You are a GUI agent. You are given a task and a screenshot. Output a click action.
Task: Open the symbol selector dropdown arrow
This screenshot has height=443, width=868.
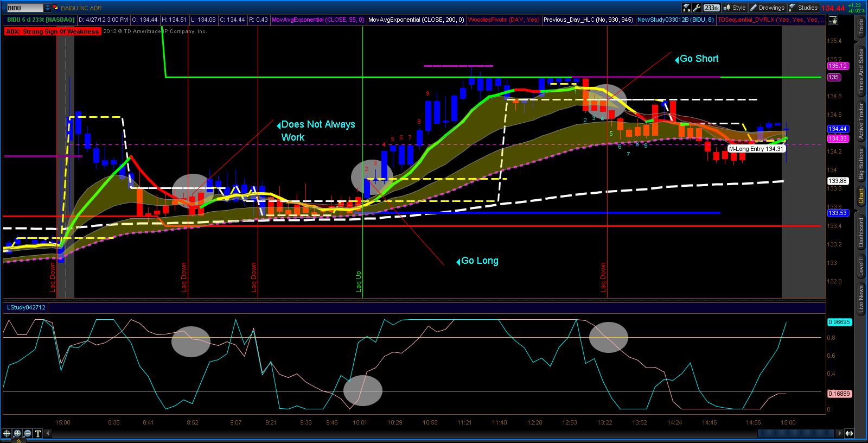[48, 8]
